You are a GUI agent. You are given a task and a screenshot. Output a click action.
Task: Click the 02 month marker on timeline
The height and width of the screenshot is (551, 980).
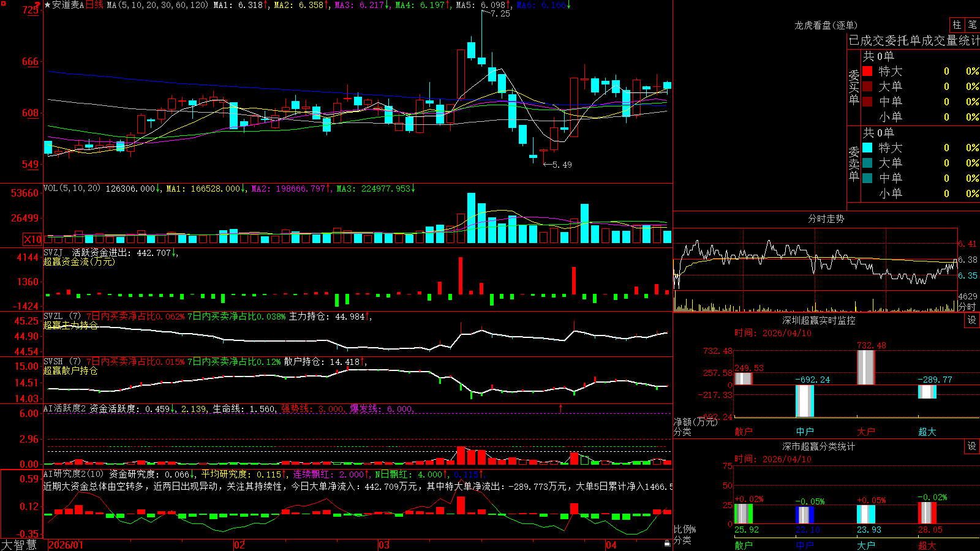[239, 545]
